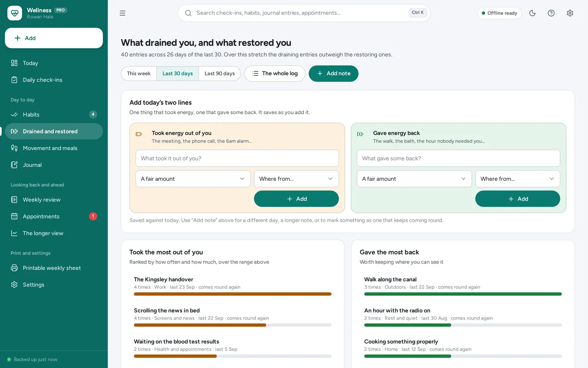The height and width of the screenshot is (368, 588).
Task: Click the Movement and meals icon
Action: [14, 148]
